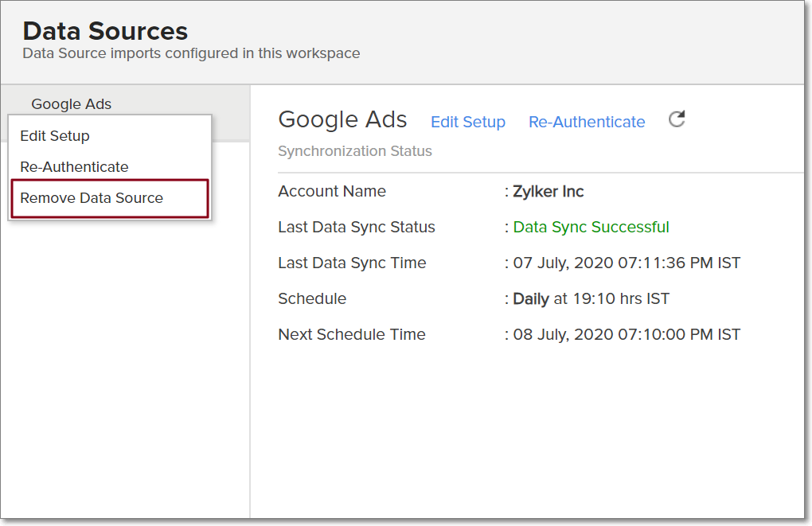
Task: Click the refresh sync icon beside Re-Authenticate
Action: coord(677,120)
